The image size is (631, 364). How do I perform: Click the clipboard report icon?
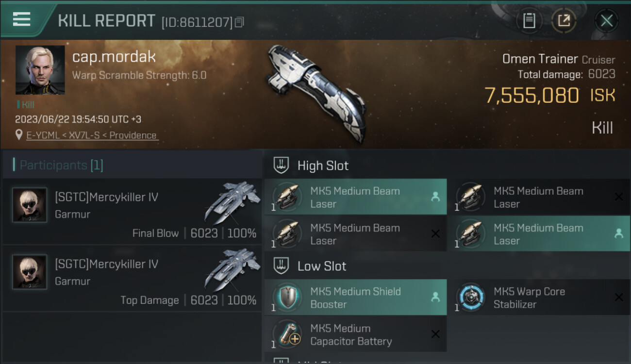(x=529, y=21)
